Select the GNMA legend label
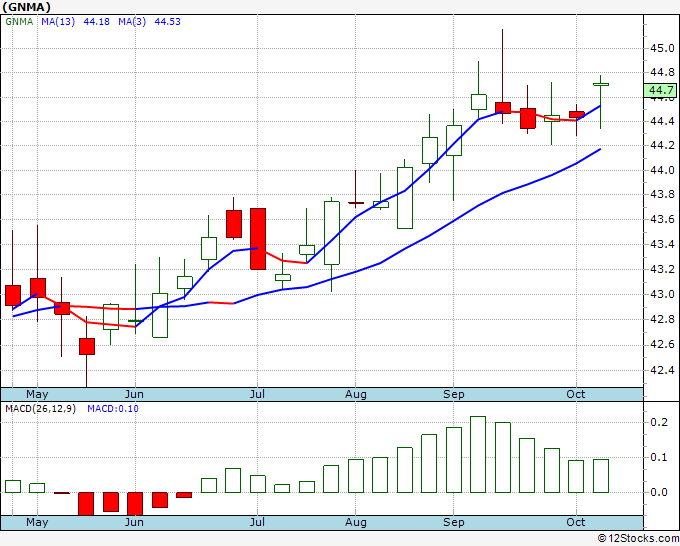Image resolution: width=680 pixels, height=546 pixels. pos(19,22)
